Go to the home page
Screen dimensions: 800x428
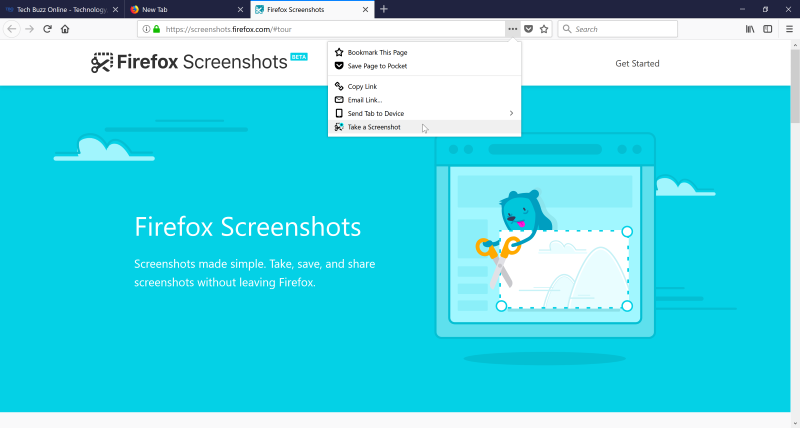click(65, 29)
